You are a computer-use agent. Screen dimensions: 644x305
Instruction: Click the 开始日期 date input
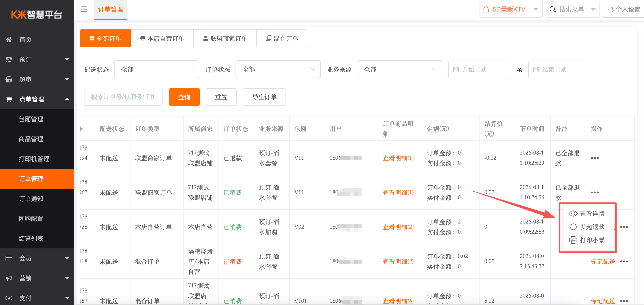click(479, 69)
